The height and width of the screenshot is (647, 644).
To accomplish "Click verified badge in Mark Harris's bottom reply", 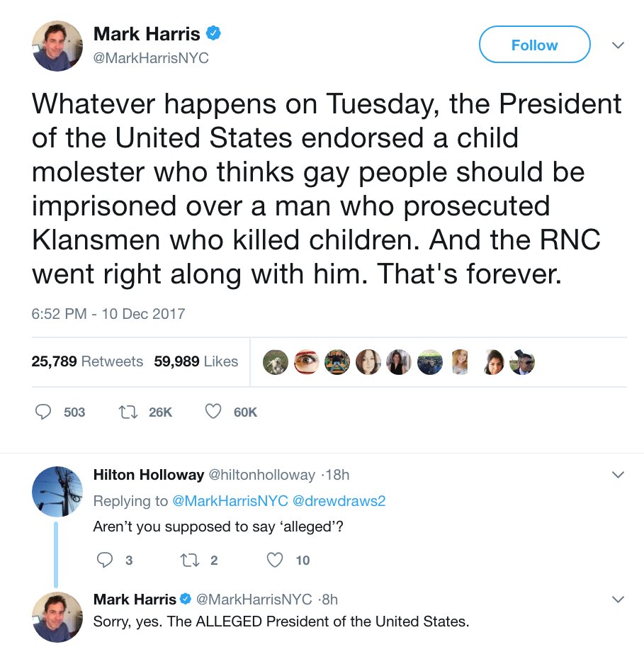I will tap(185, 600).
